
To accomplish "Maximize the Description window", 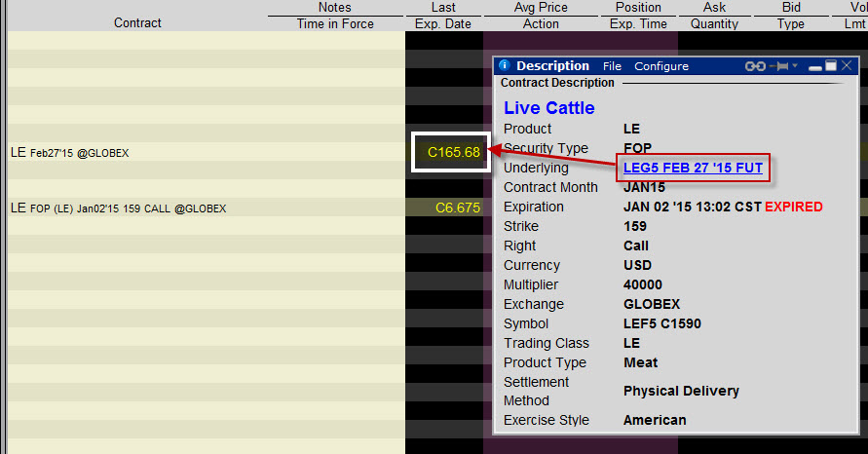I will (x=831, y=65).
